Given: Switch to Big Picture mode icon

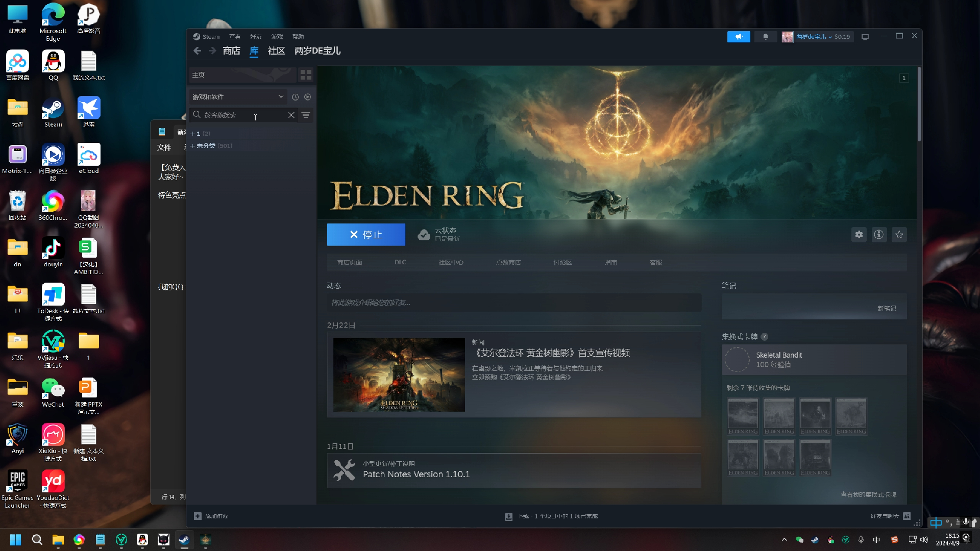Looking at the screenshot, I should coord(865,37).
